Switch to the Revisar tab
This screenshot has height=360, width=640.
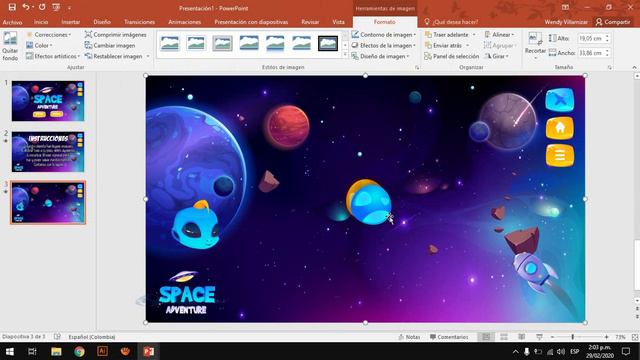click(310, 22)
